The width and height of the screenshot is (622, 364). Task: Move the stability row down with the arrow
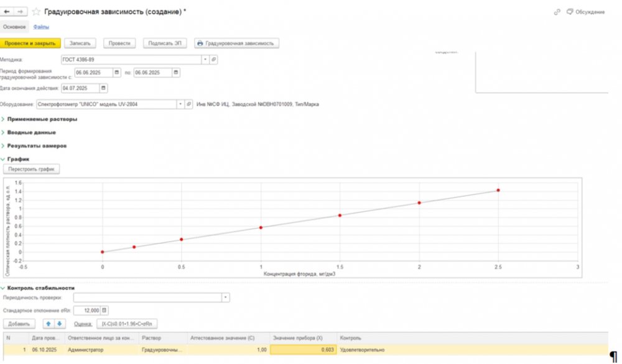pyautogui.click(x=59, y=324)
